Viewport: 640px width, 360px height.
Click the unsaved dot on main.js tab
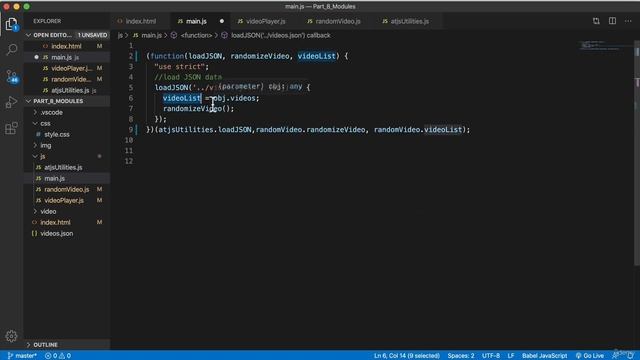click(x=222, y=21)
